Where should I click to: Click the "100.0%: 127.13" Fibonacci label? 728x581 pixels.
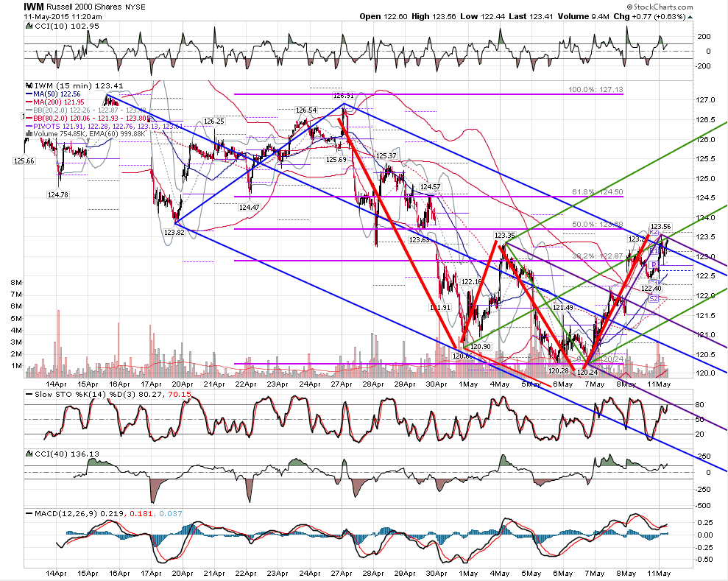(x=596, y=90)
